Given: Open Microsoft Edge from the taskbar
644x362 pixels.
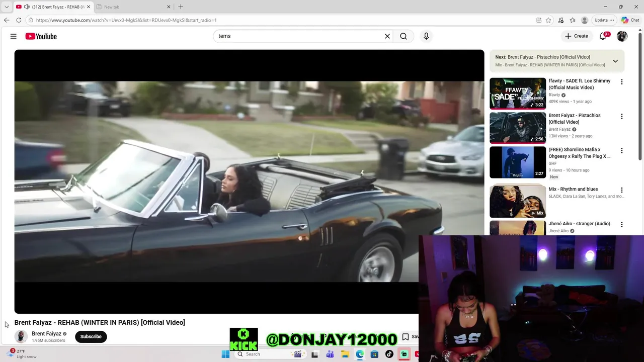Looking at the screenshot, I should coord(360,354).
